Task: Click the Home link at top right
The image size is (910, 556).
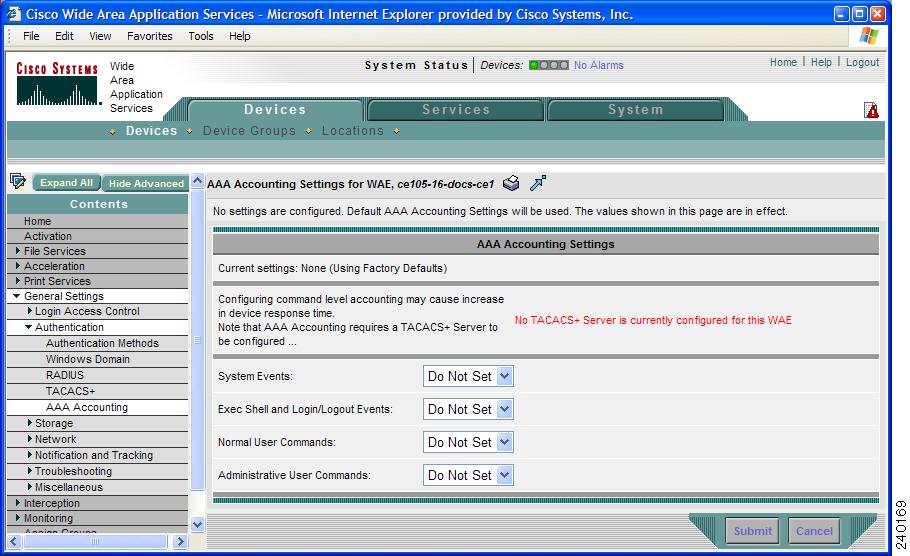Action: (783, 62)
